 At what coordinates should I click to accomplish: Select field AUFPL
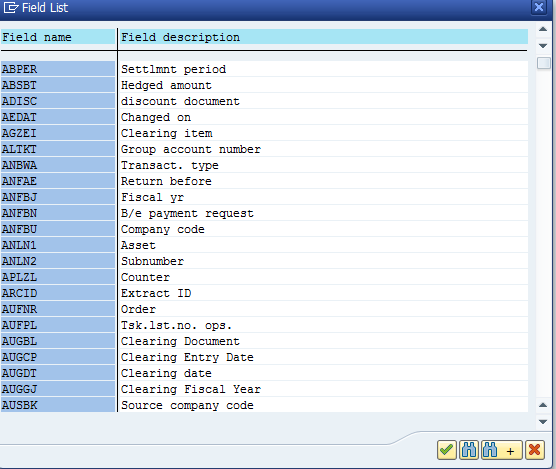58,325
